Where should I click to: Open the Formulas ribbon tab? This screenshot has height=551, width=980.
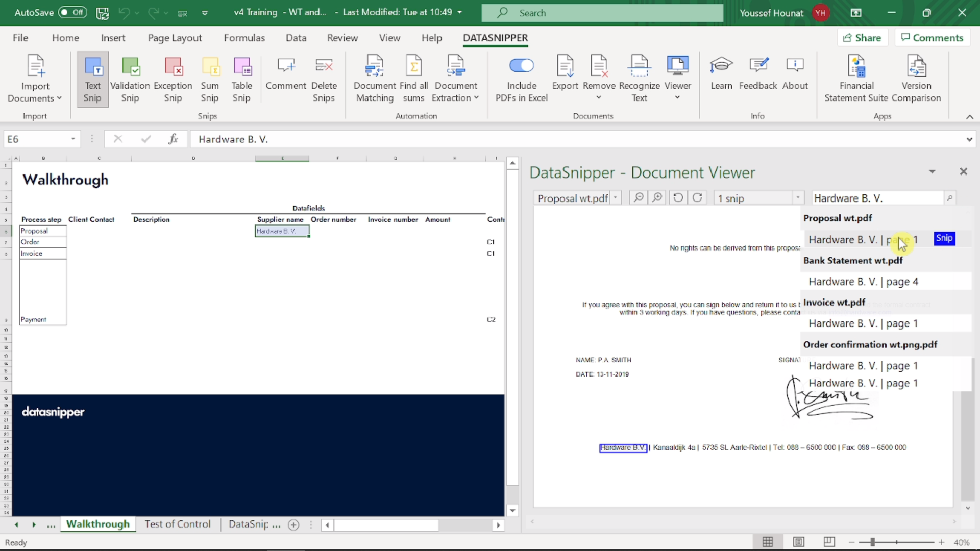[x=244, y=38]
